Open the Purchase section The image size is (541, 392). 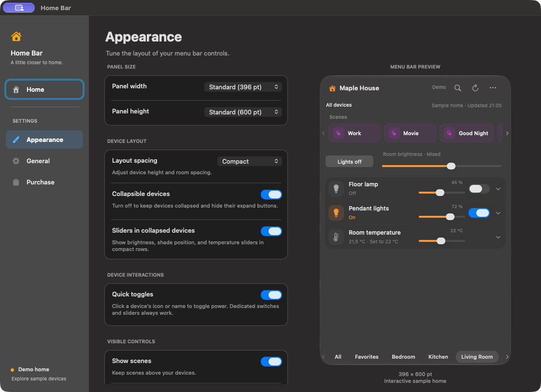click(44, 182)
